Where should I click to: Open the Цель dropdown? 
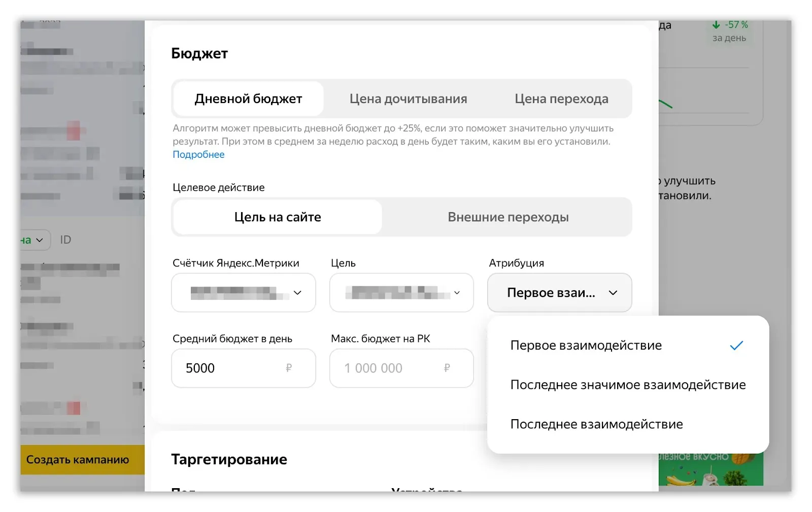click(x=401, y=293)
